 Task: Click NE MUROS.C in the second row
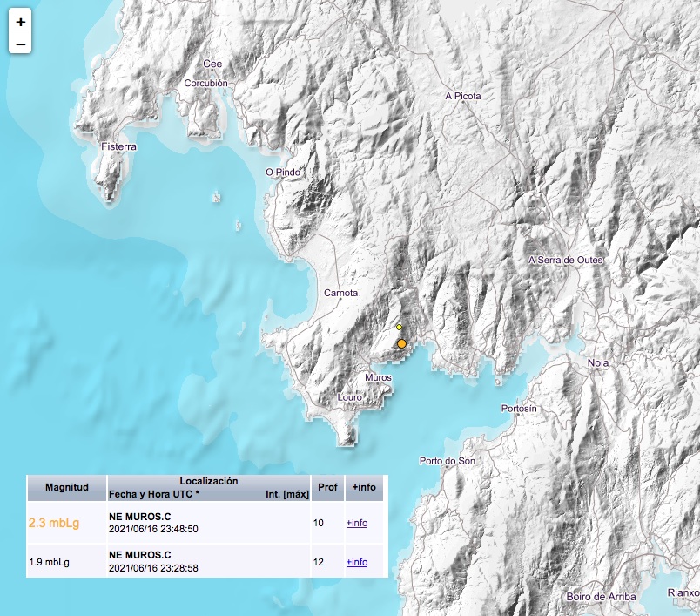click(139, 555)
